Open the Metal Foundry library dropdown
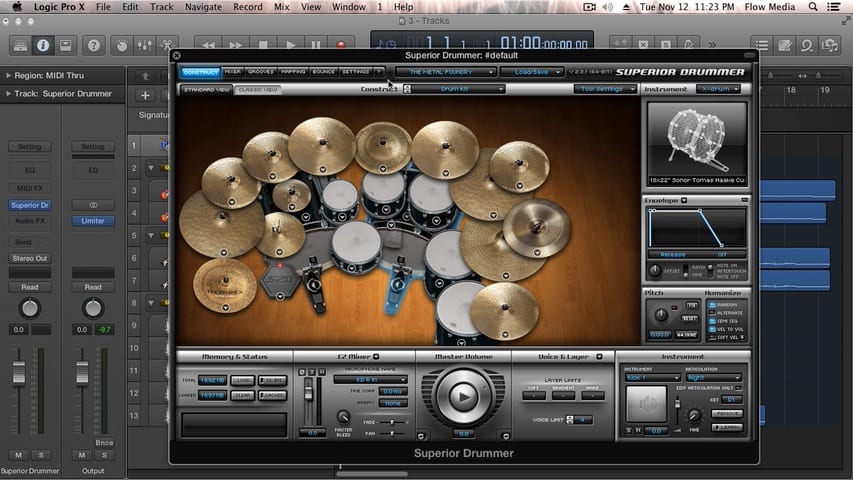Image resolution: width=853 pixels, height=480 pixels. pos(442,72)
